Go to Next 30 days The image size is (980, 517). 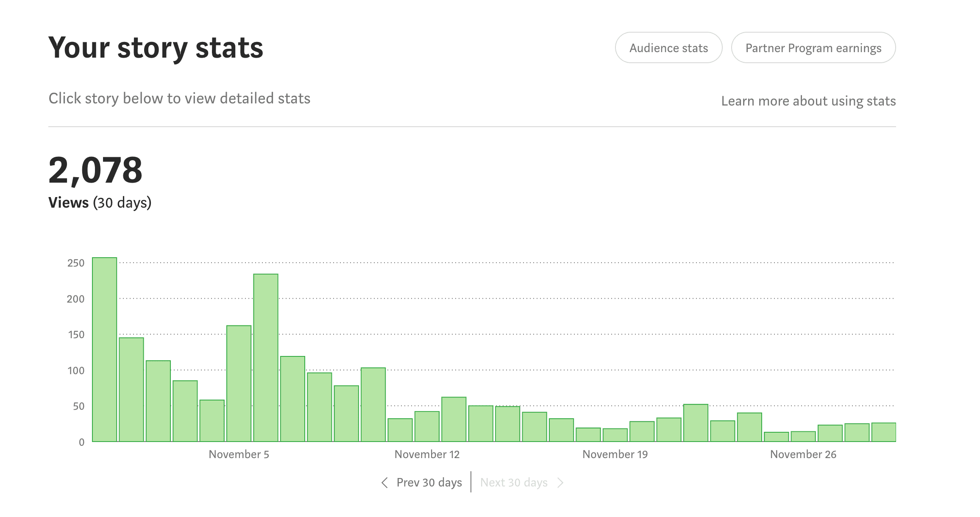click(514, 483)
